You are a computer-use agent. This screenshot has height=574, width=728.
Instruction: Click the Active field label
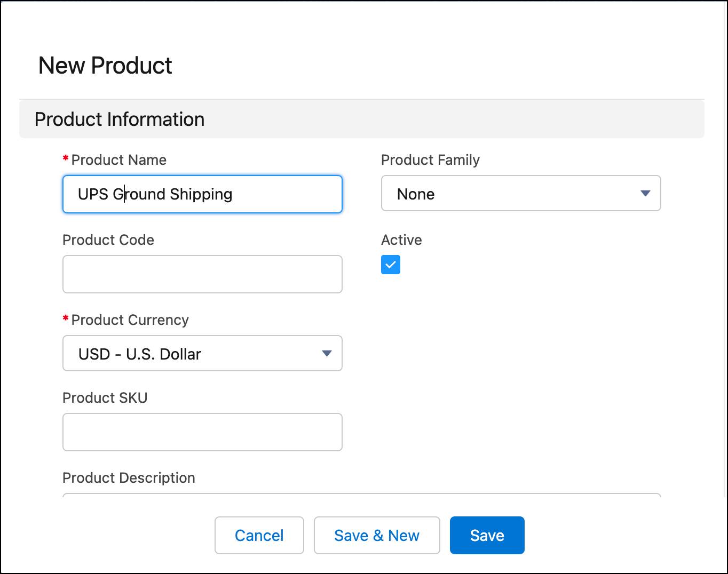click(x=401, y=240)
